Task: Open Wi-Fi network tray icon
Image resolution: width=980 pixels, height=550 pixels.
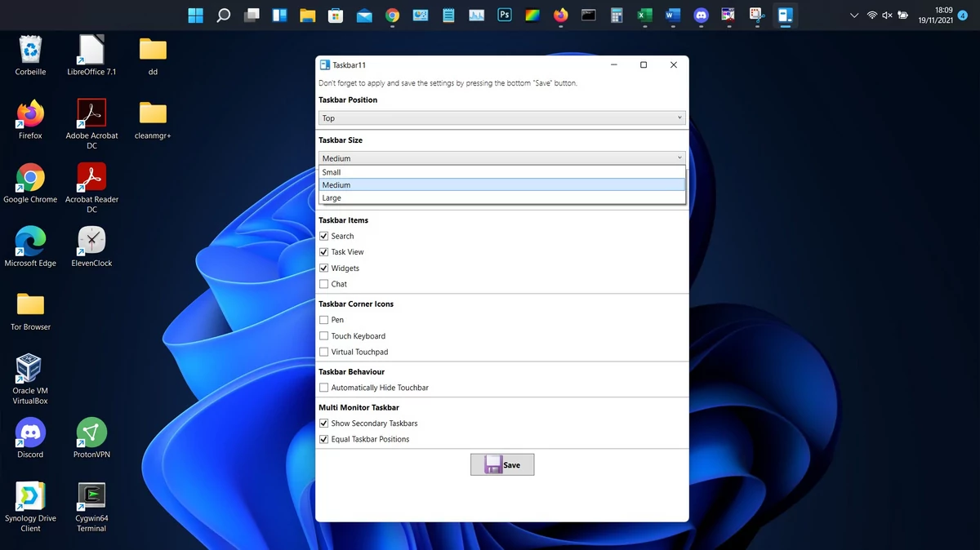Action: coord(871,15)
